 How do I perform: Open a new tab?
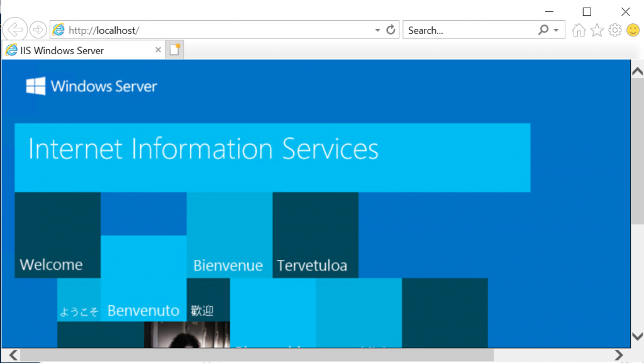click(x=175, y=50)
